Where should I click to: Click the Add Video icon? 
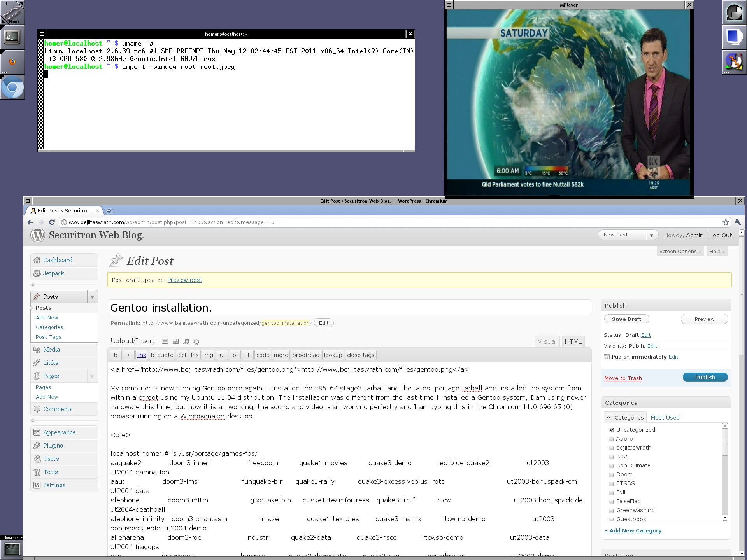click(x=175, y=341)
